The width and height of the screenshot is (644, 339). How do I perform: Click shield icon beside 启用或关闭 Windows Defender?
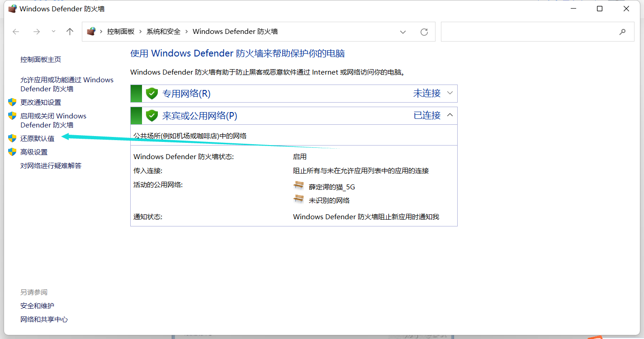click(12, 116)
